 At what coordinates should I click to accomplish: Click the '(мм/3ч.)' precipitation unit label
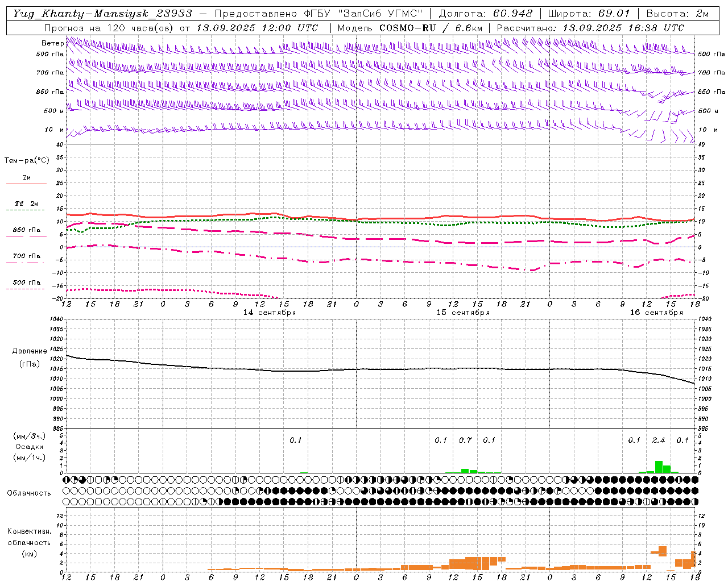tap(30, 436)
